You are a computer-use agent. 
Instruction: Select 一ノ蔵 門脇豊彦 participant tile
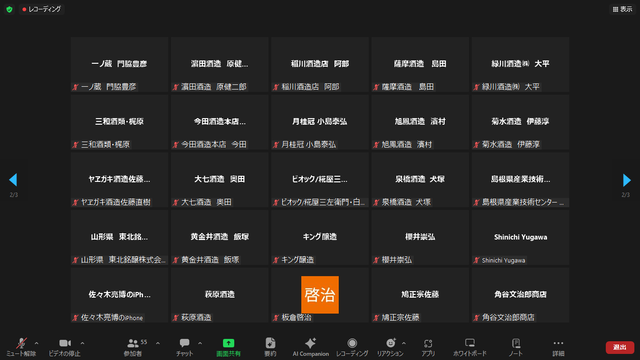click(120, 64)
